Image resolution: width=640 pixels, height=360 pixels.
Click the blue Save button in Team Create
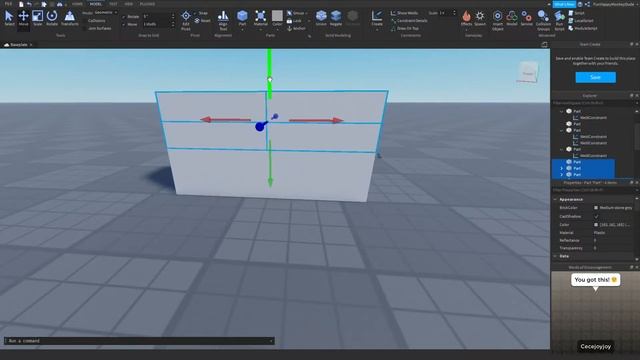[596, 77]
